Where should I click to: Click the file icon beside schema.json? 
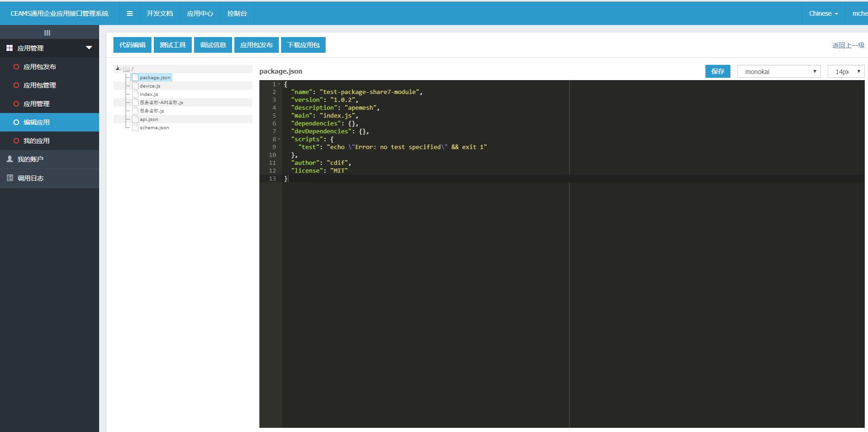point(135,127)
